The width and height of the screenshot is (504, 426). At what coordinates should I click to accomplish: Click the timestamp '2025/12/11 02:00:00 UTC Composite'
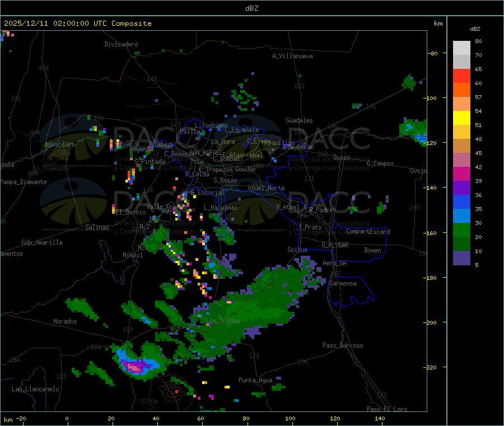coord(77,24)
